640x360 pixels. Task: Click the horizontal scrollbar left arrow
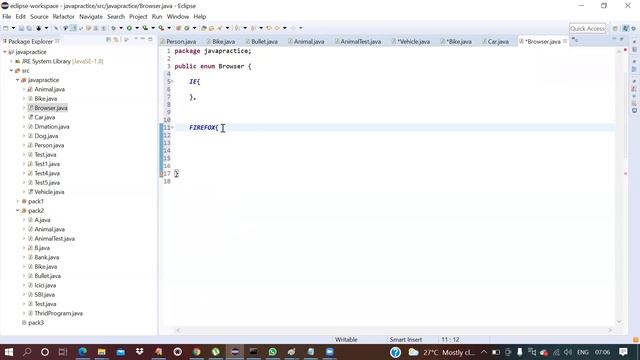(x=178, y=330)
